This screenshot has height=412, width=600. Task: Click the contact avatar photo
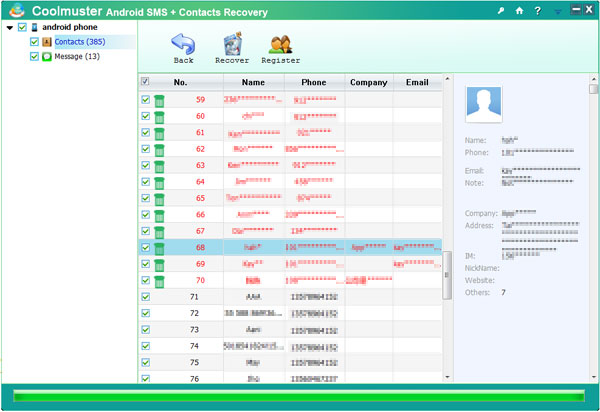coord(484,104)
